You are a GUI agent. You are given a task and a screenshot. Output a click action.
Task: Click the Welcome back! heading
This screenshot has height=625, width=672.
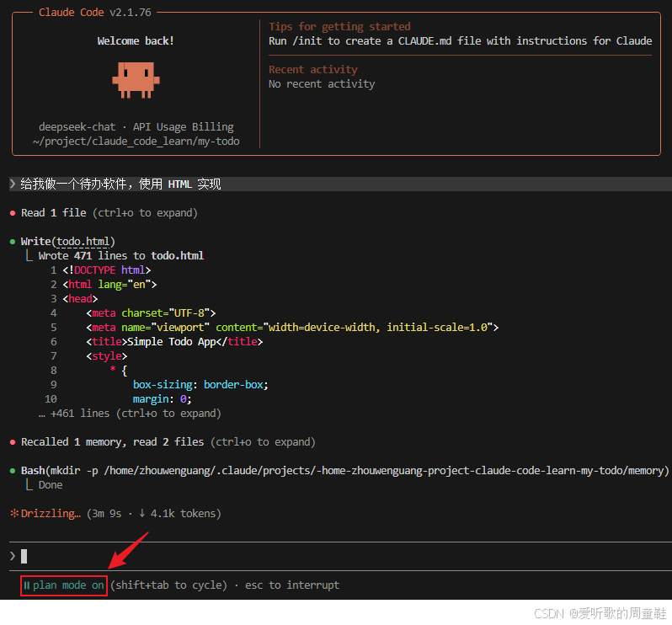[x=136, y=40]
